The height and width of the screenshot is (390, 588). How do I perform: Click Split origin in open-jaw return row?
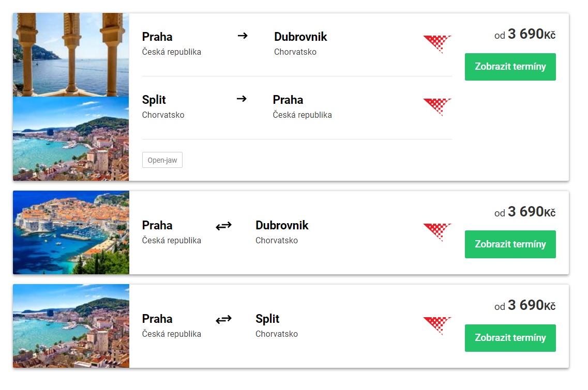pos(154,100)
